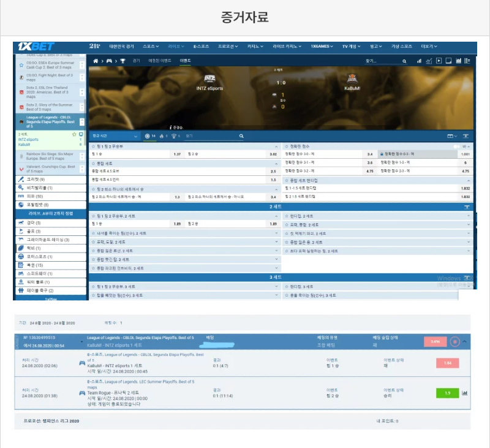
Task: Favorite the INTZ eSports match with star icon
Action: pos(74,134)
